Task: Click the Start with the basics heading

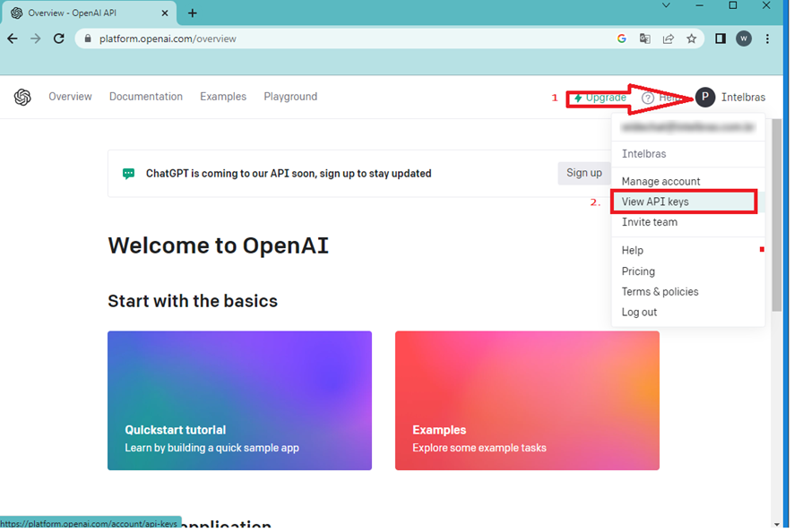Action: point(193,301)
